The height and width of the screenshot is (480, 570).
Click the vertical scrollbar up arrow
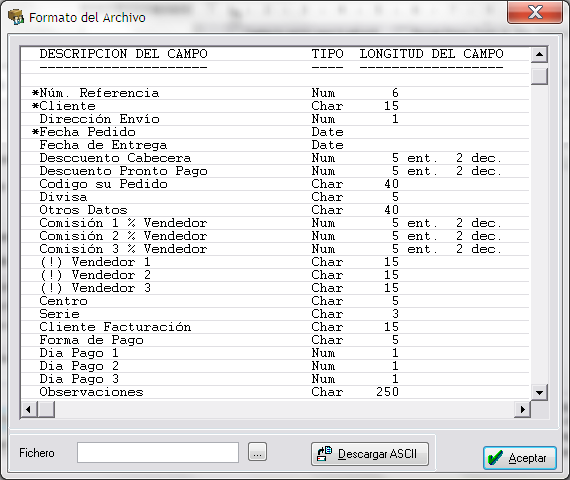click(539, 55)
